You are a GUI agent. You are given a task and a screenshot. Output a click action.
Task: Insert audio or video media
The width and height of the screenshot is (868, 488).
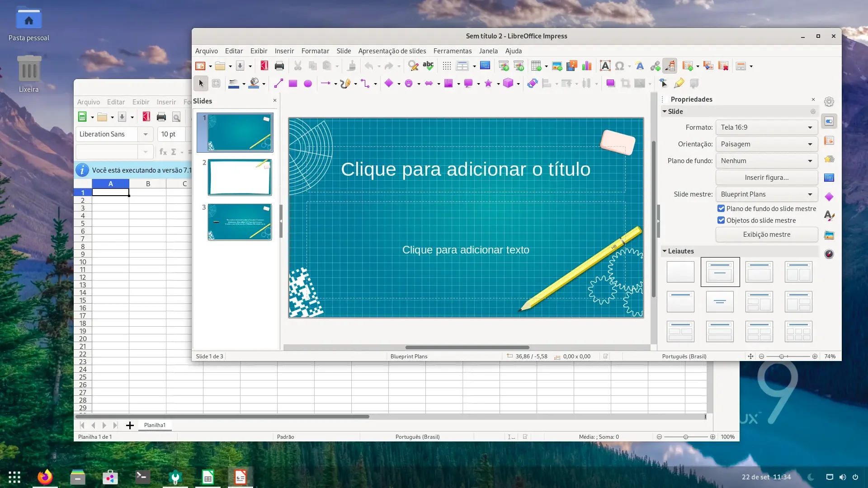[572, 66]
